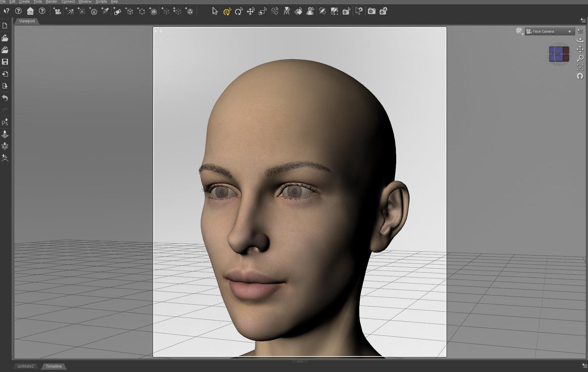Screen dimensions: 588x372
Task: Open Render Settings camera-gear icon
Action: coord(384,11)
